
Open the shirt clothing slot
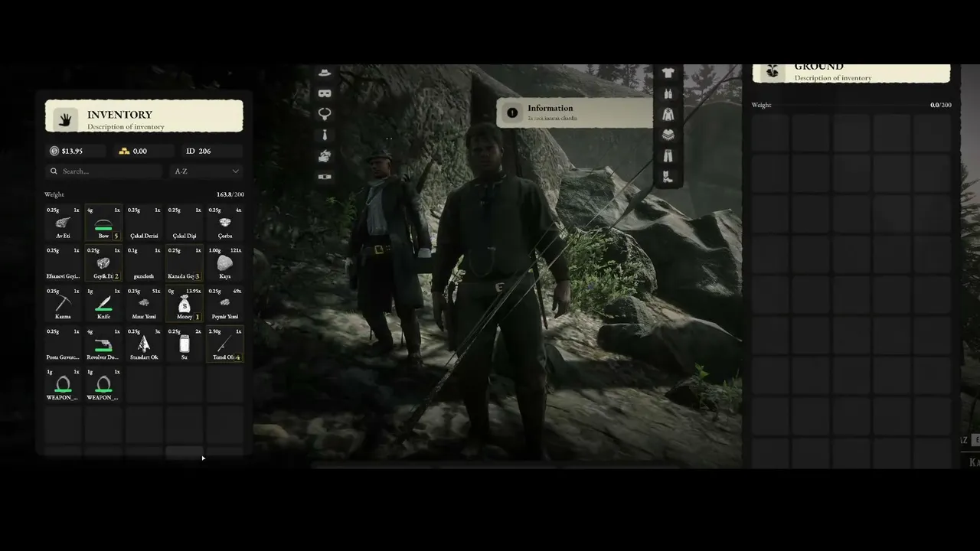pos(668,73)
